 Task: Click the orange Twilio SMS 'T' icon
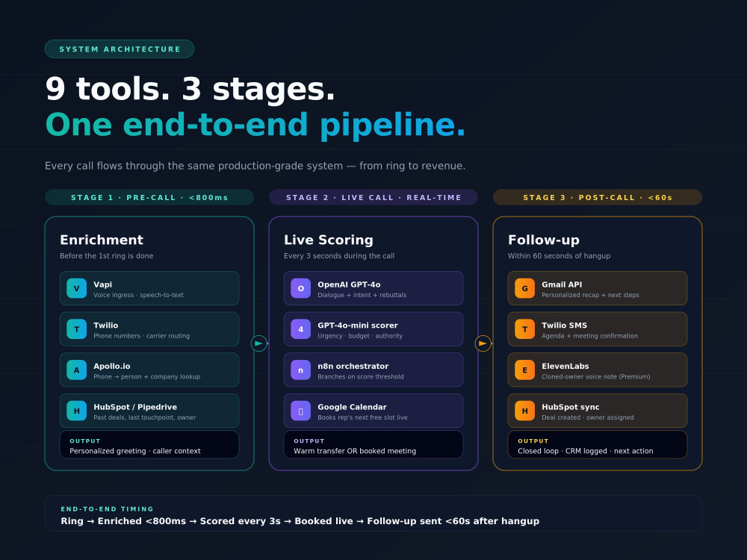coord(524,329)
